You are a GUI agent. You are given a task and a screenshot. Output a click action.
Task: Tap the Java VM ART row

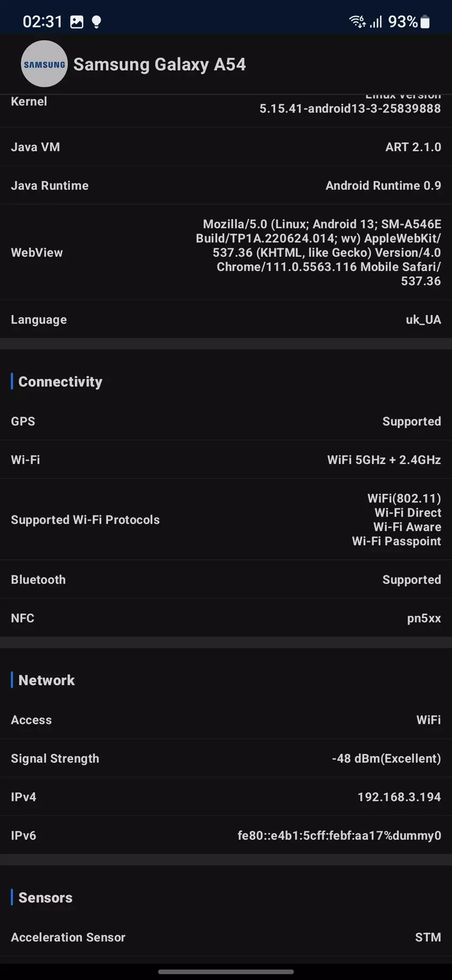pos(226,147)
